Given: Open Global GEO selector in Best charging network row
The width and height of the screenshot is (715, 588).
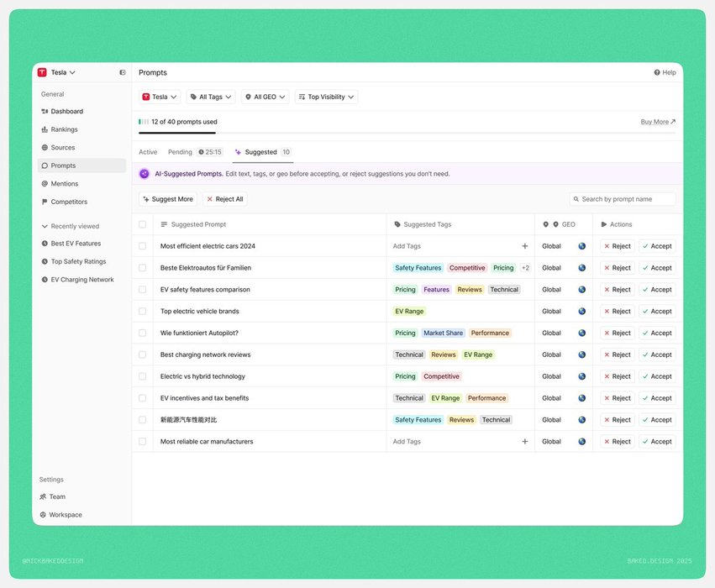Looking at the screenshot, I should coord(564,354).
